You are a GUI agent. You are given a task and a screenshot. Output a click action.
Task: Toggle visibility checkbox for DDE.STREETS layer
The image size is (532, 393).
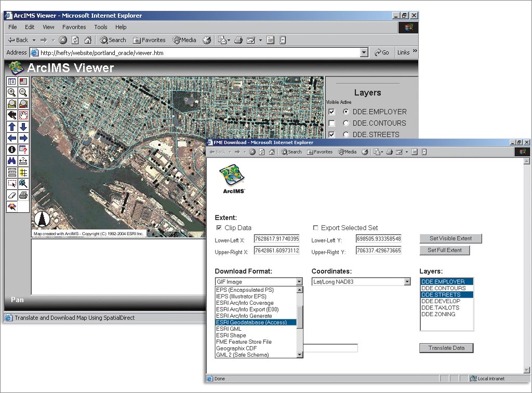(x=332, y=134)
